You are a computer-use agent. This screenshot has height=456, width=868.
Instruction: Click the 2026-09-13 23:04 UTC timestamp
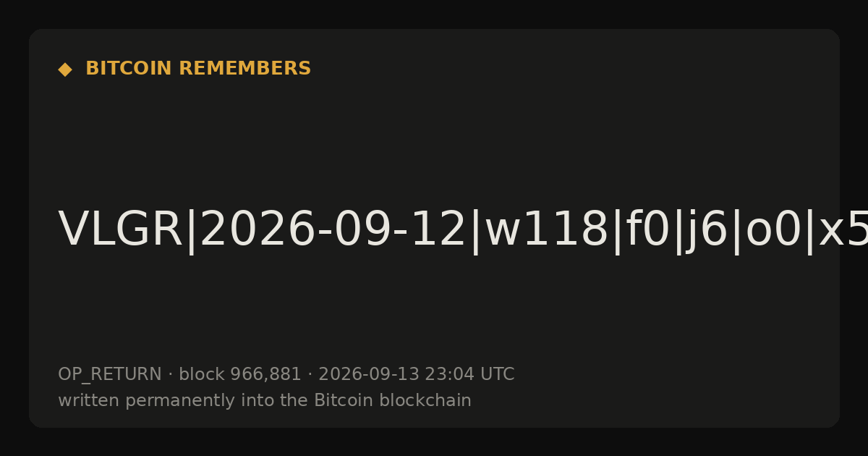416,374
